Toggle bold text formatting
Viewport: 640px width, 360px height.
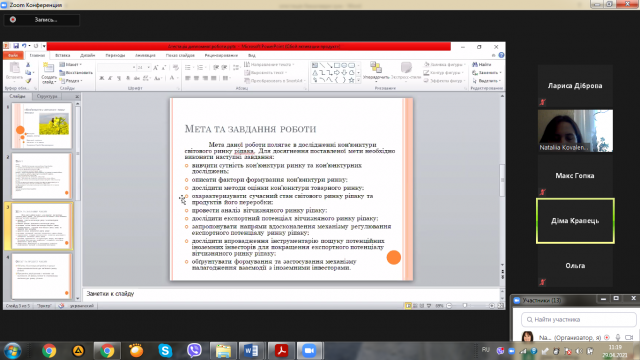click(x=102, y=78)
